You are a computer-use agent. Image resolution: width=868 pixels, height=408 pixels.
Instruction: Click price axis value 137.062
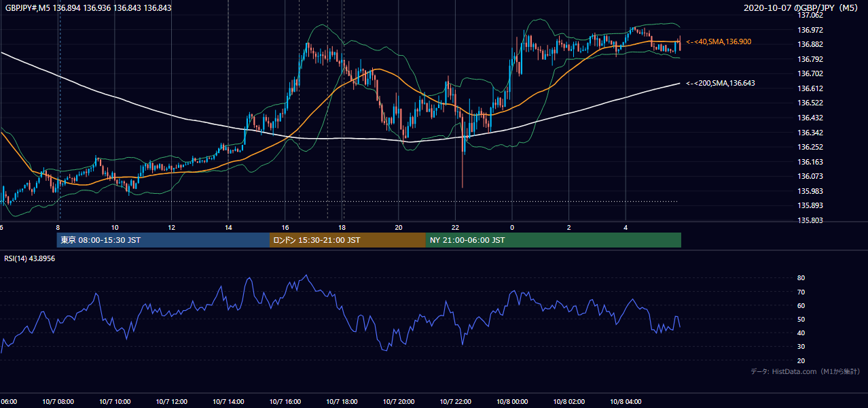tap(810, 15)
